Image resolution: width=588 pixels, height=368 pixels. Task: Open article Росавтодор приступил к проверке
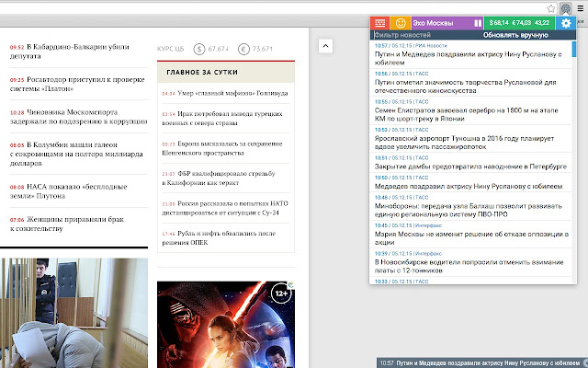[77, 84]
